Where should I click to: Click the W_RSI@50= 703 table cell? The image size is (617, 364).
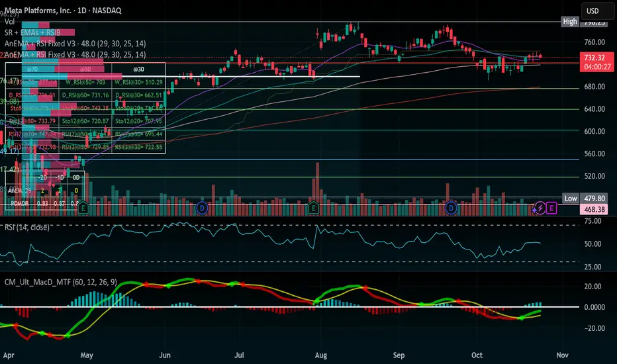click(x=85, y=82)
